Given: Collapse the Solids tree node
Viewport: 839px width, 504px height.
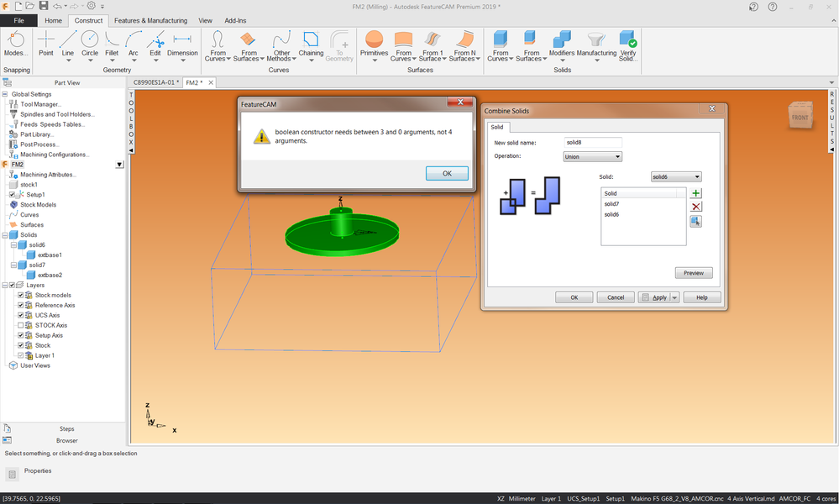Looking at the screenshot, I should tap(5, 235).
